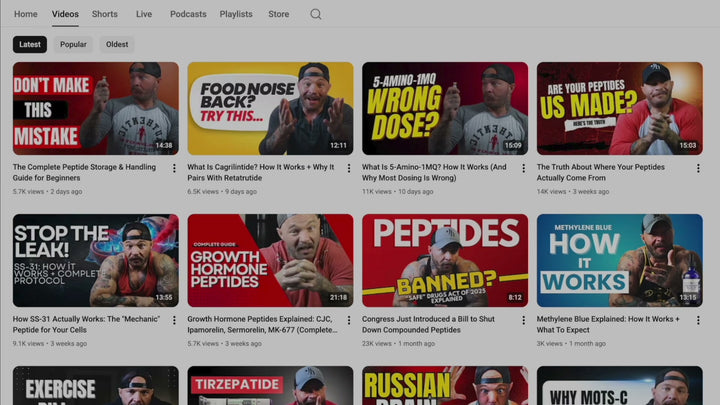
Task: Open title 'The Truth About Where Your Peptides'
Action: click(x=601, y=172)
